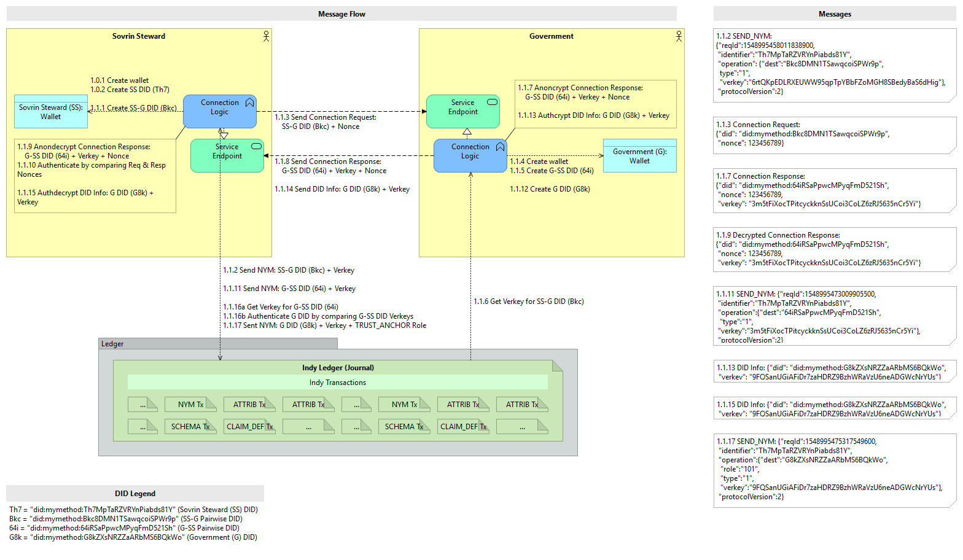Select Service Endpoint node inside Government
This screenshot has height=560, width=963.
click(x=462, y=111)
